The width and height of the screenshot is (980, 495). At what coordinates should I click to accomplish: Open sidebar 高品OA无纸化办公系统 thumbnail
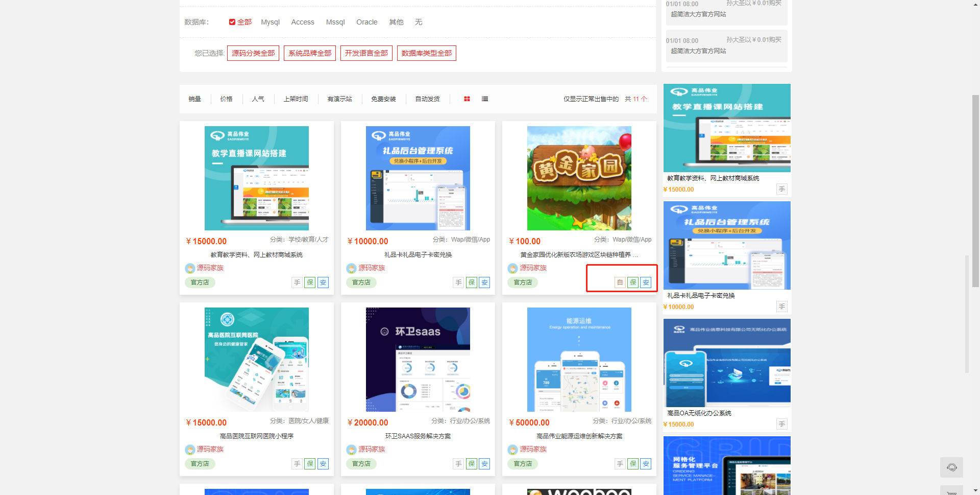coord(727,363)
